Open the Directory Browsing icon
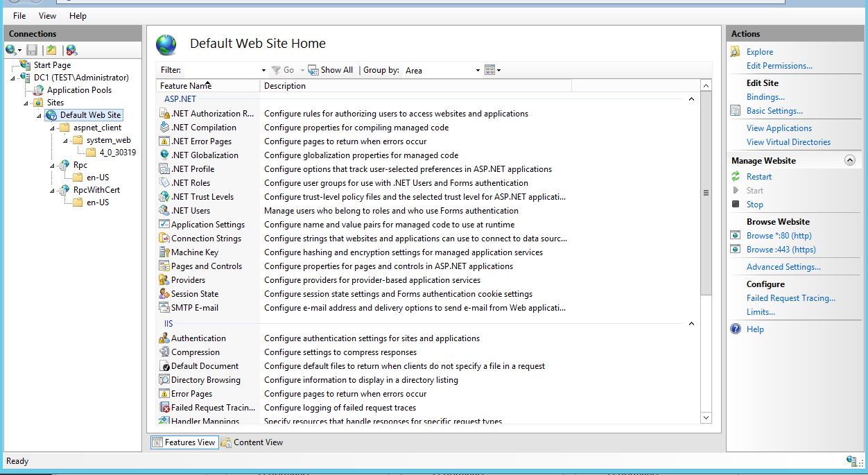 click(164, 380)
